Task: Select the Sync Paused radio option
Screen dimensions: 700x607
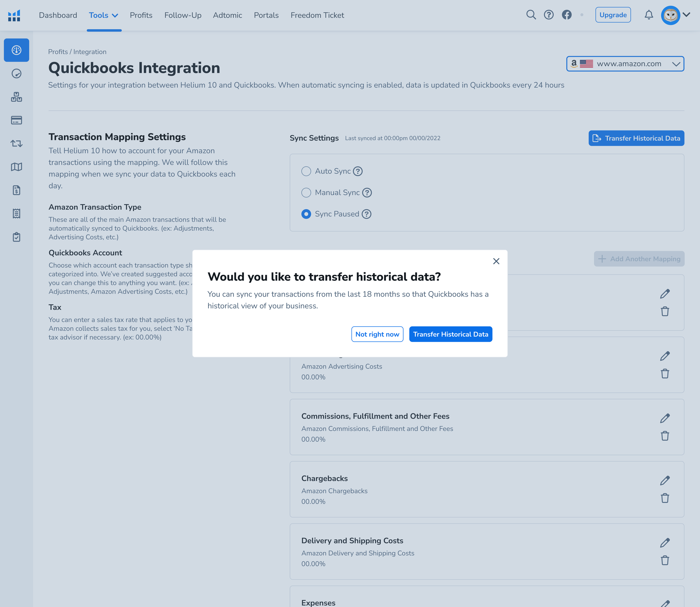Action: (306, 214)
